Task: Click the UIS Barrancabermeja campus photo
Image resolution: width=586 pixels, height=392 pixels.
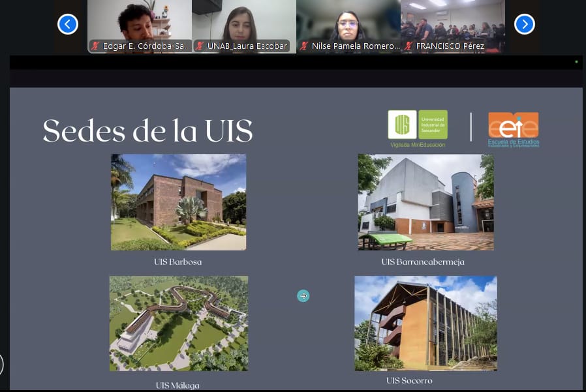Action: point(425,202)
